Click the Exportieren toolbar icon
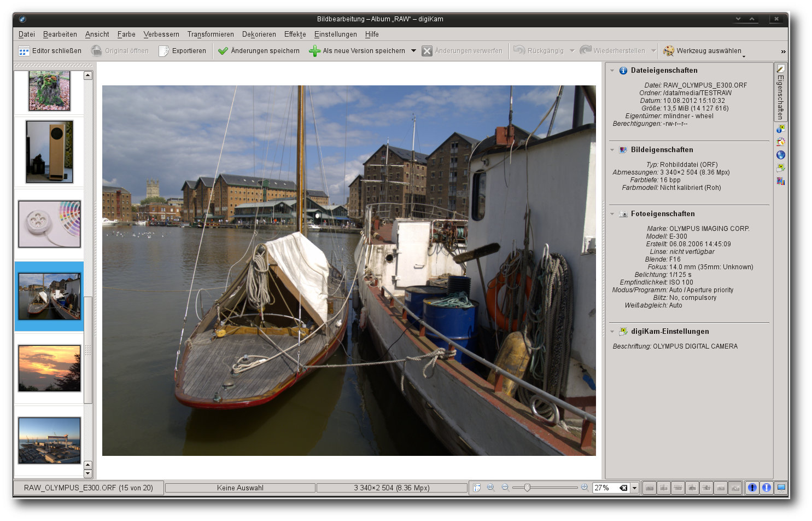 [164, 51]
